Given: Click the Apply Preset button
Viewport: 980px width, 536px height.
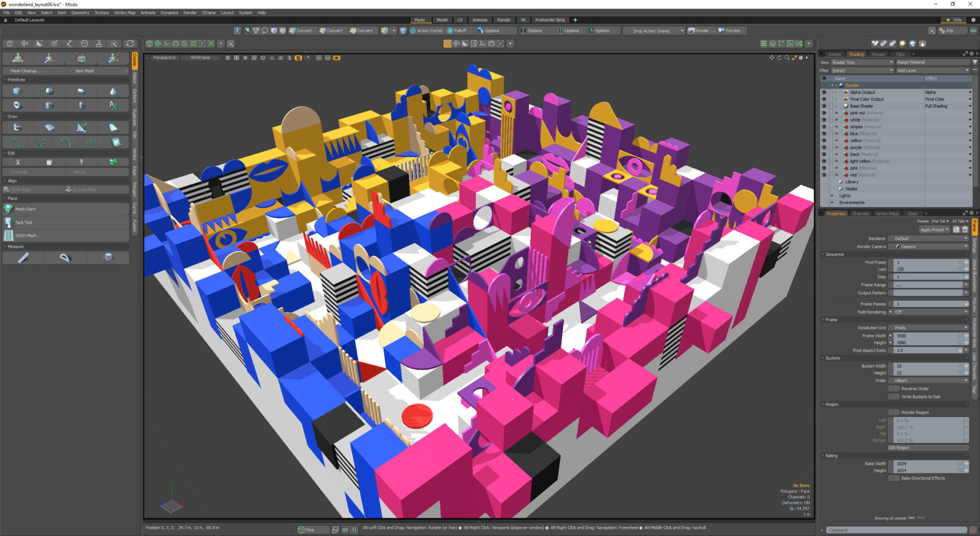Looking at the screenshot, I should 934,230.
